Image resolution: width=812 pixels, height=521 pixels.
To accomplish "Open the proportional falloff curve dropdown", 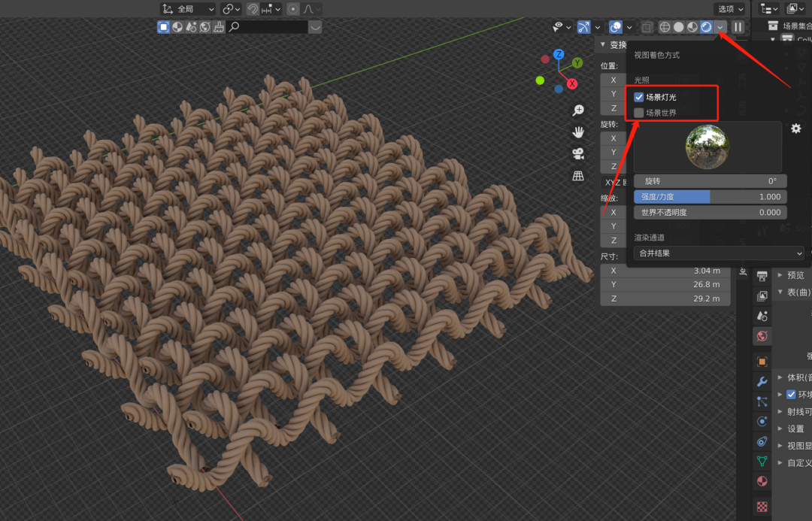I will pyautogui.click(x=312, y=9).
